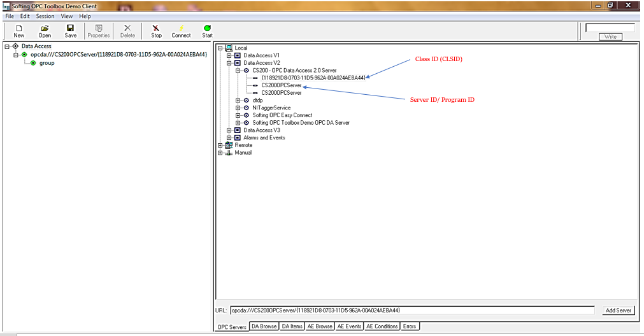Open the Session menu
The image size is (644, 336).
pos(45,16)
